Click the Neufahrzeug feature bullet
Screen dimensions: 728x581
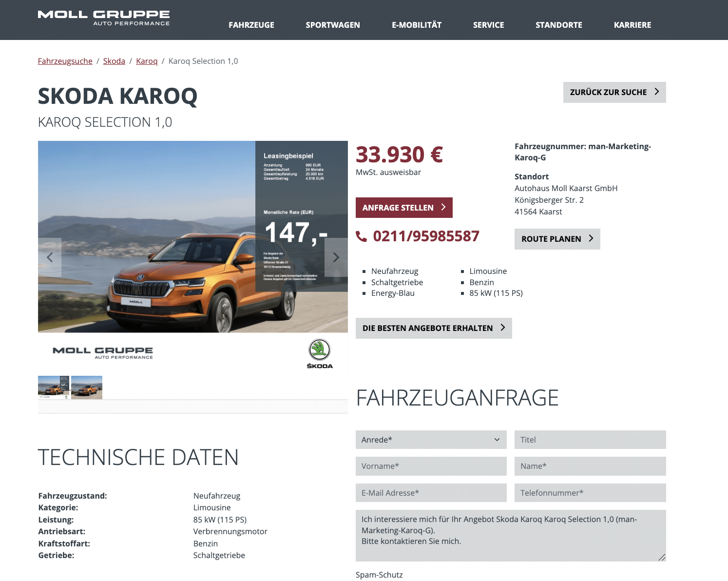coord(395,271)
